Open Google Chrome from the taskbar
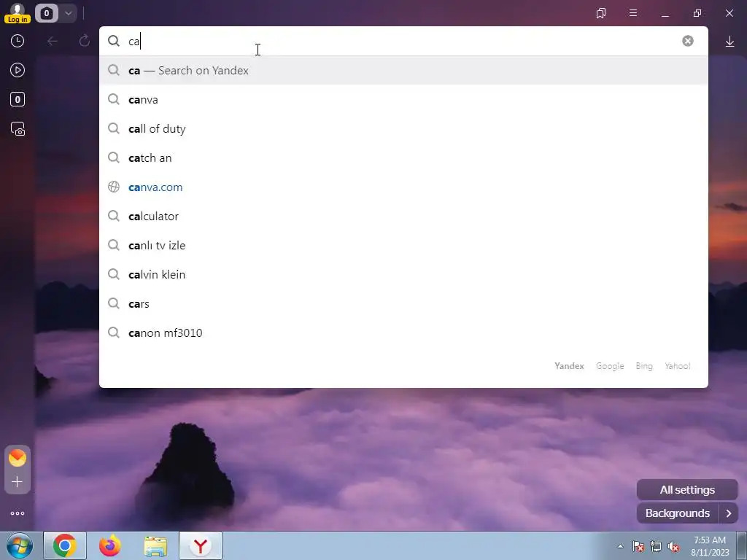747x560 pixels. (65, 545)
